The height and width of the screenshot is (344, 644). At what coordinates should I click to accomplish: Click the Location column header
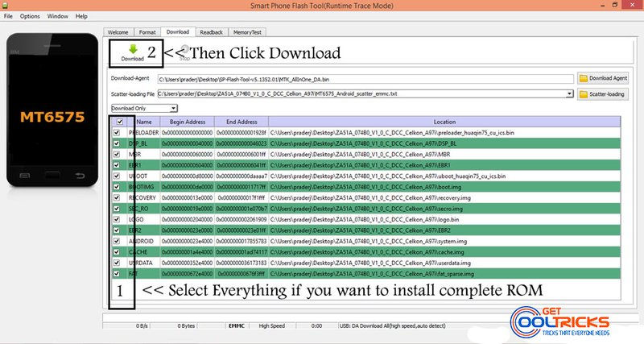[x=444, y=122]
